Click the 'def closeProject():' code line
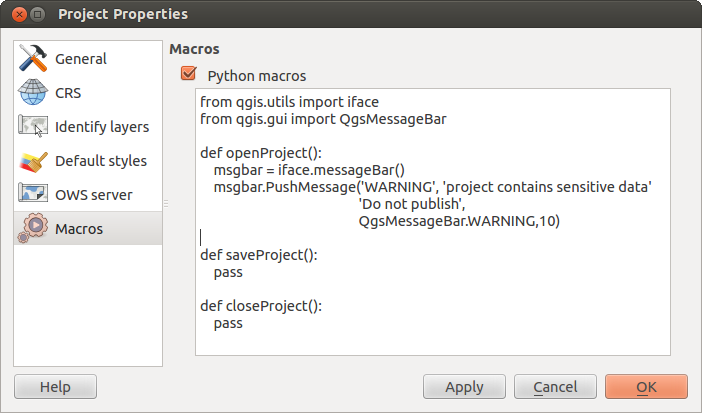The image size is (702, 413). pyautogui.click(x=261, y=306)
